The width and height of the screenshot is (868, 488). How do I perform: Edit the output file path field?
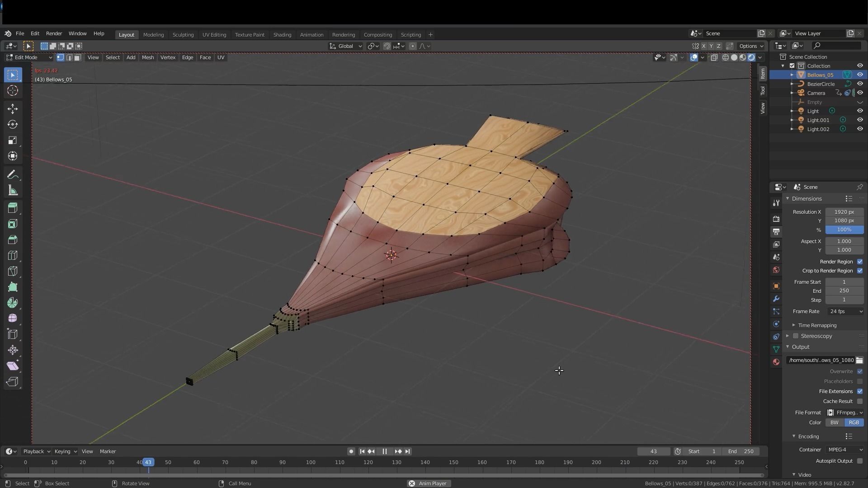pos(821,360)
